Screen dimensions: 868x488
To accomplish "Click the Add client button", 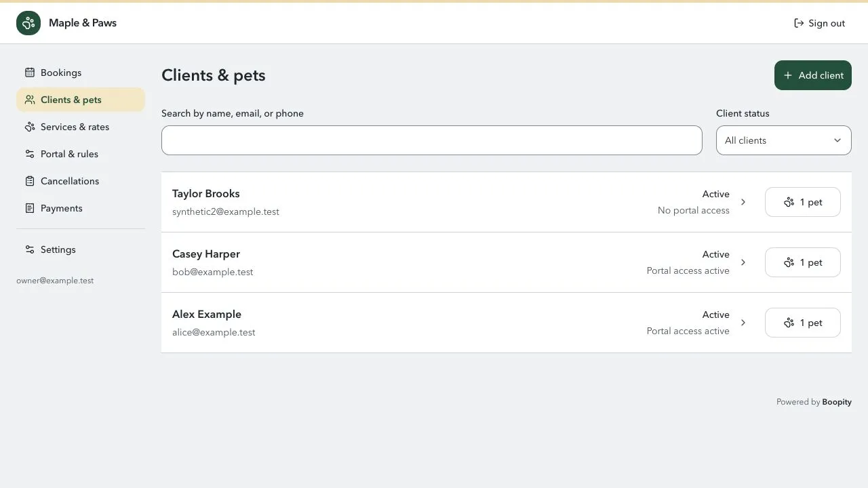I will (813, 75).
